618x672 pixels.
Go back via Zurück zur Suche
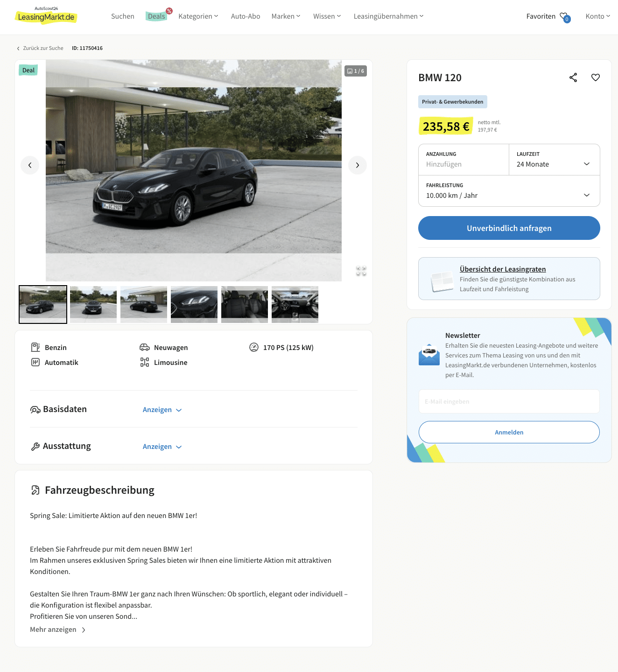coord(40,48)
